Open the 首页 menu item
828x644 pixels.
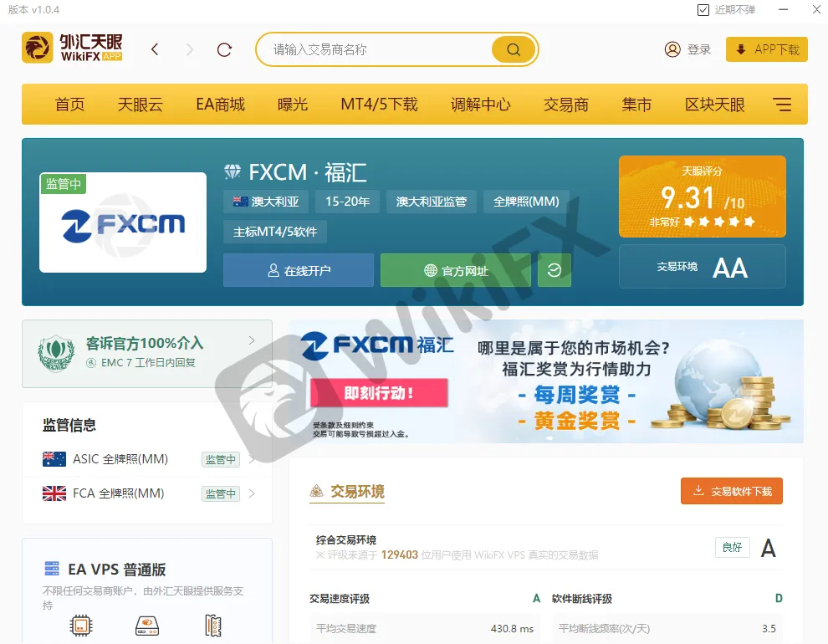[x=69, y=105]
